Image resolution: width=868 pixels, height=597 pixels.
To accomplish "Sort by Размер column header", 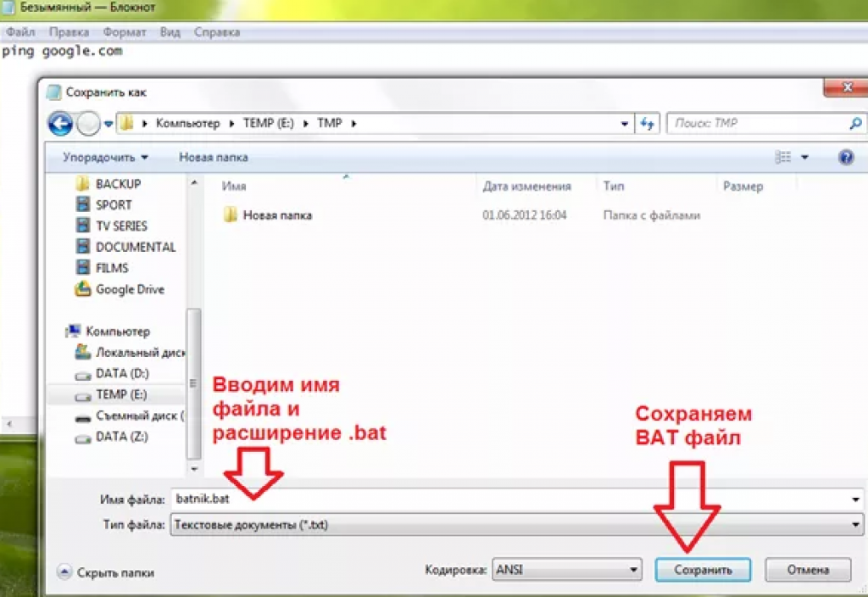I will tap(743, 186).
